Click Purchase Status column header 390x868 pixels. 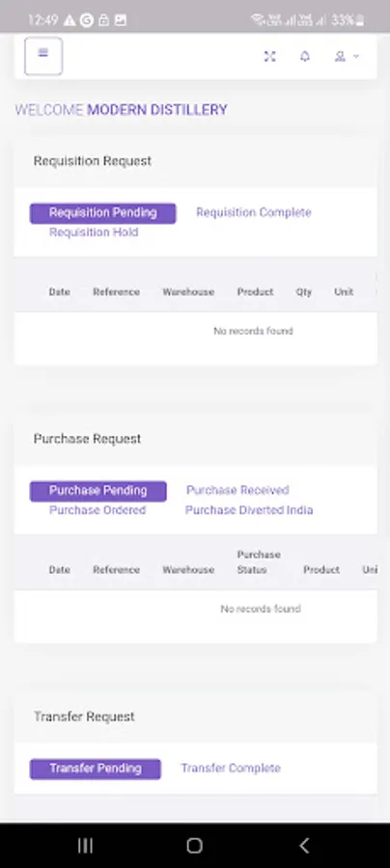point(259,562)
